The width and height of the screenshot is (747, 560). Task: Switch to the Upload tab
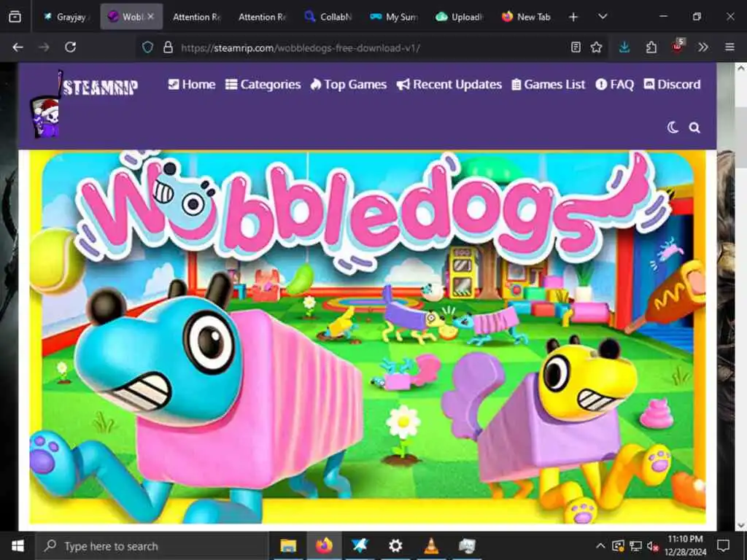tap(460, 17)
